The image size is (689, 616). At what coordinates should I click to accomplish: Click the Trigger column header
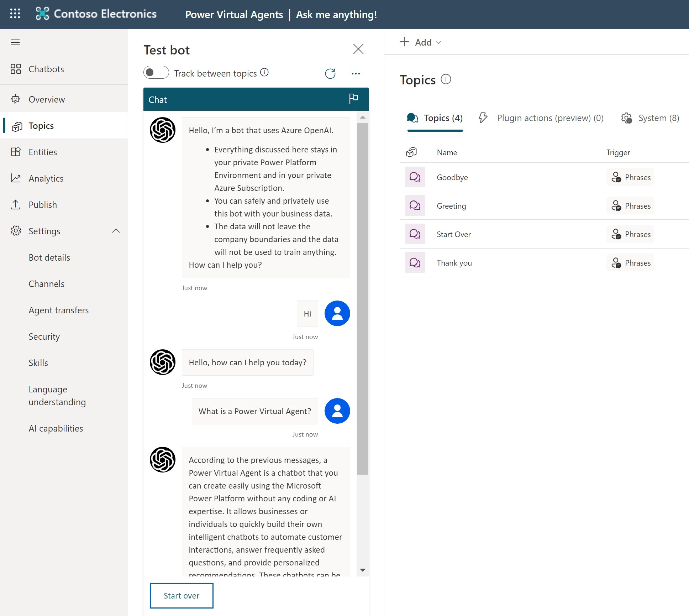618,152
